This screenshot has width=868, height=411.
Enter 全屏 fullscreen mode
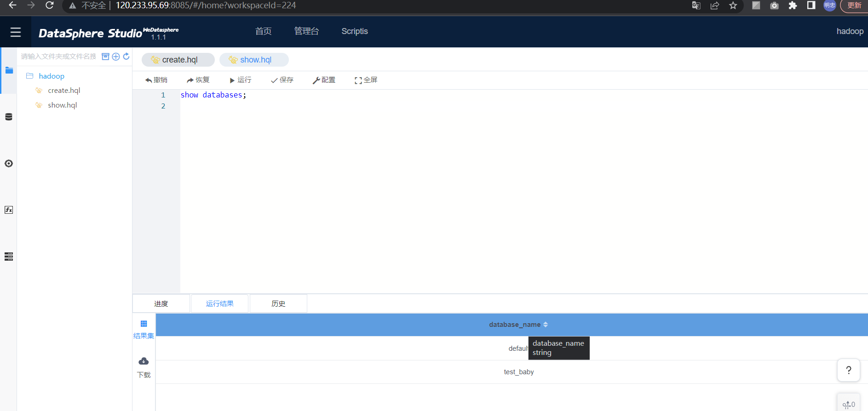click(366, 80)
